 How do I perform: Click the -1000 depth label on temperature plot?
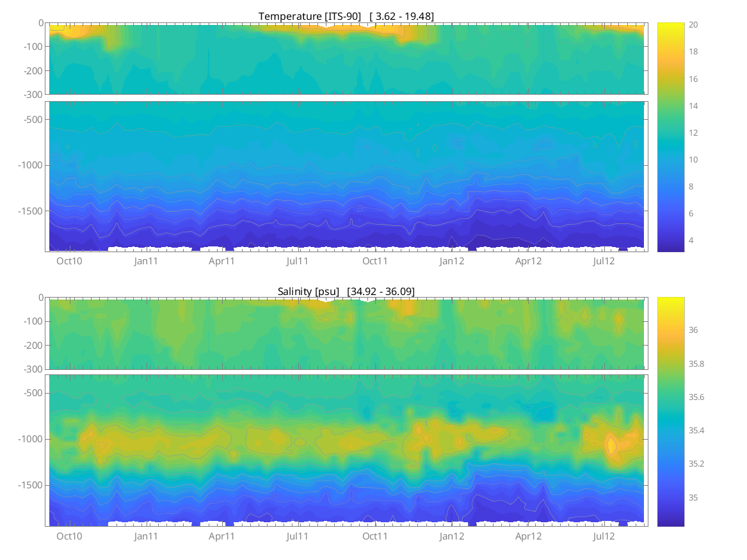31,165
